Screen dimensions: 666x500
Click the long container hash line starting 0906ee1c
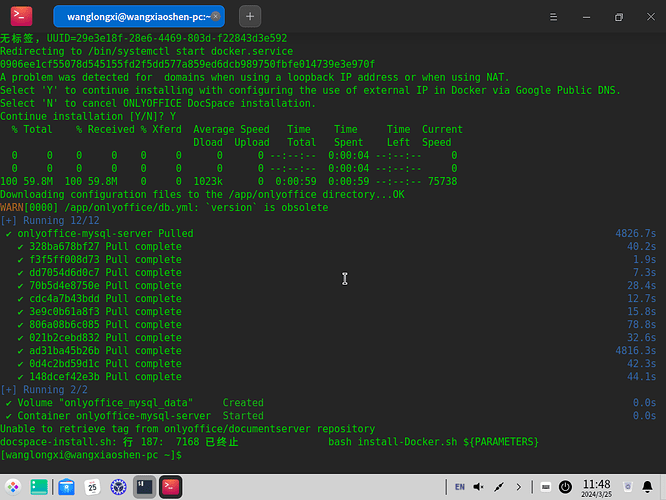pos(187,64)
